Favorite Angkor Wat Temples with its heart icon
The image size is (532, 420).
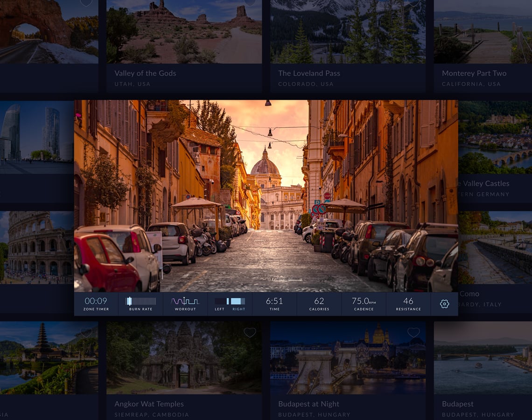pos(250,332)
